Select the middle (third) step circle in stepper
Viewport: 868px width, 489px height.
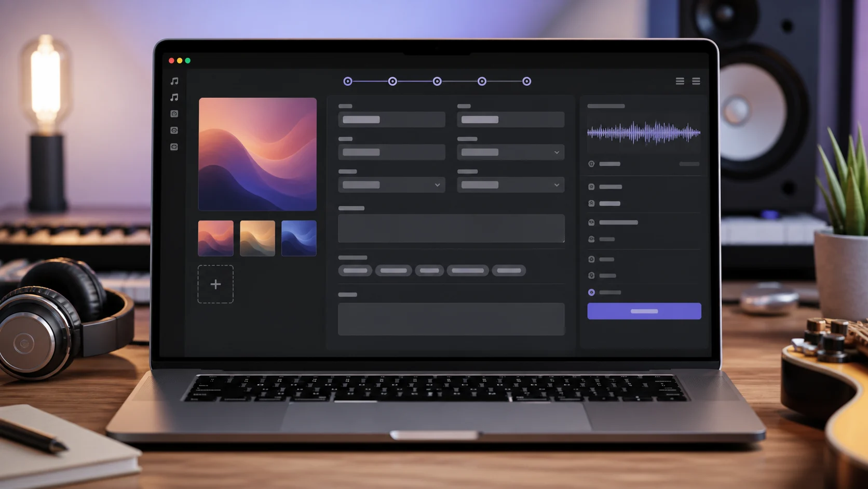tap(437, 81)
